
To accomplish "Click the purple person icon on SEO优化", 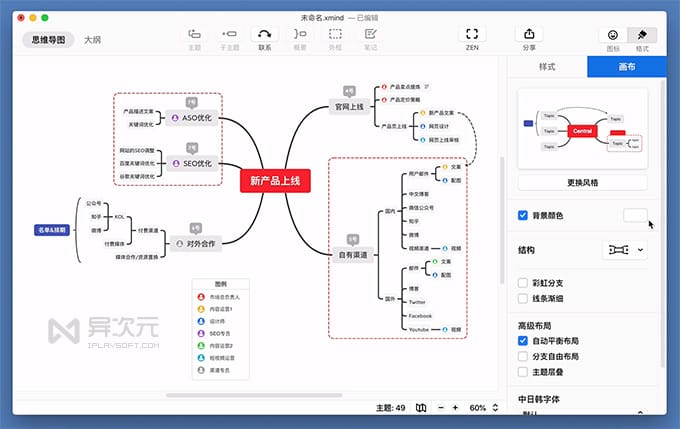I will pyautogui.click(x=176, y=164).
